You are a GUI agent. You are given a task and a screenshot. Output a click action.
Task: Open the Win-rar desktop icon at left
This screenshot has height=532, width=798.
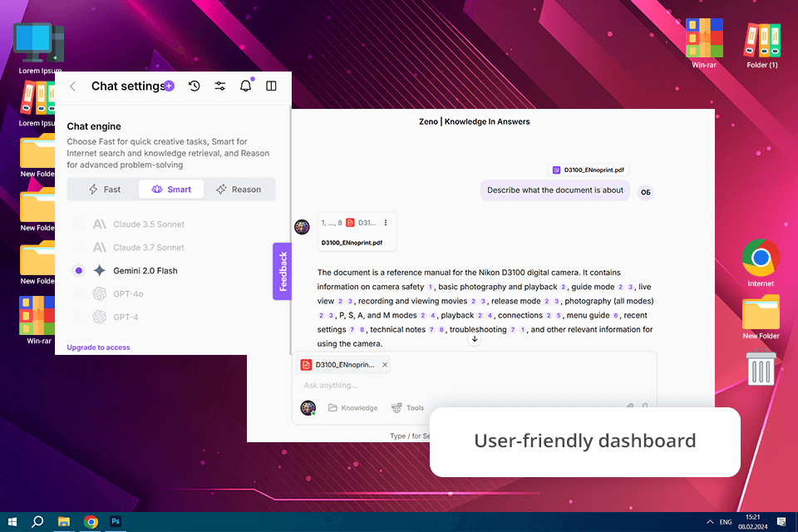coord(37,320)
